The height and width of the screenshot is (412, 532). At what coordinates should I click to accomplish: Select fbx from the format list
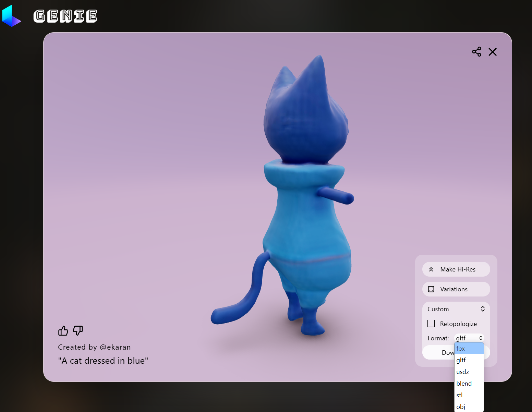point(469,349)
